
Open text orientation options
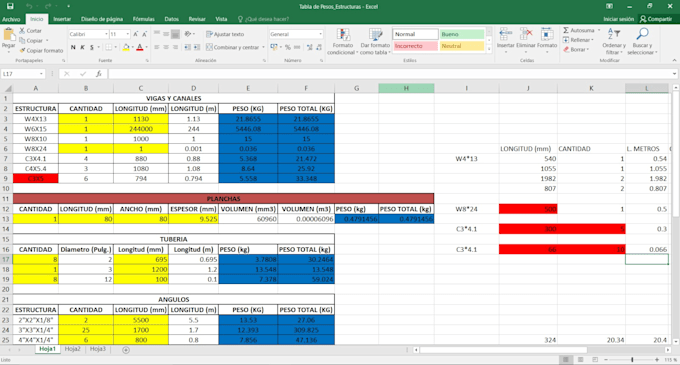[x=189, y=34]
